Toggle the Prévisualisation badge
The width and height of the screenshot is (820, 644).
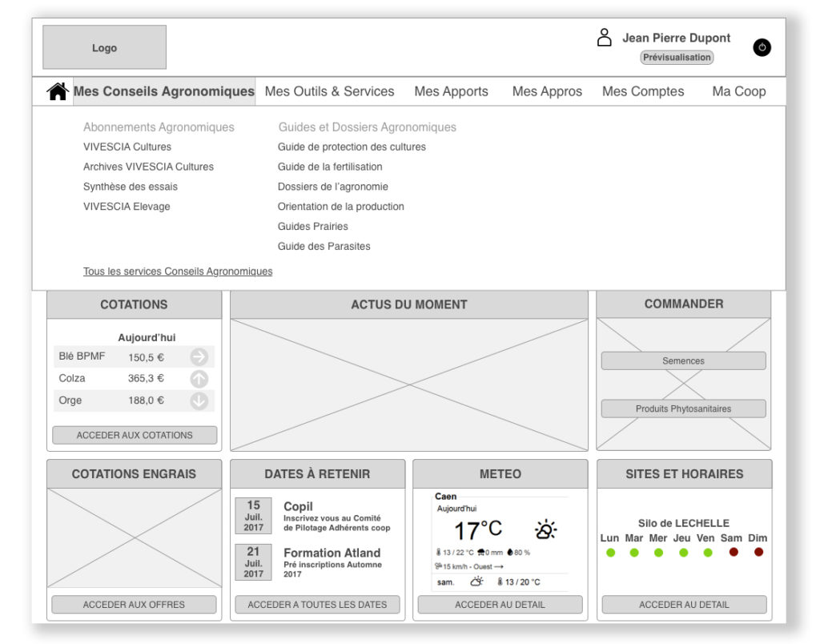(x=677, y=58)
